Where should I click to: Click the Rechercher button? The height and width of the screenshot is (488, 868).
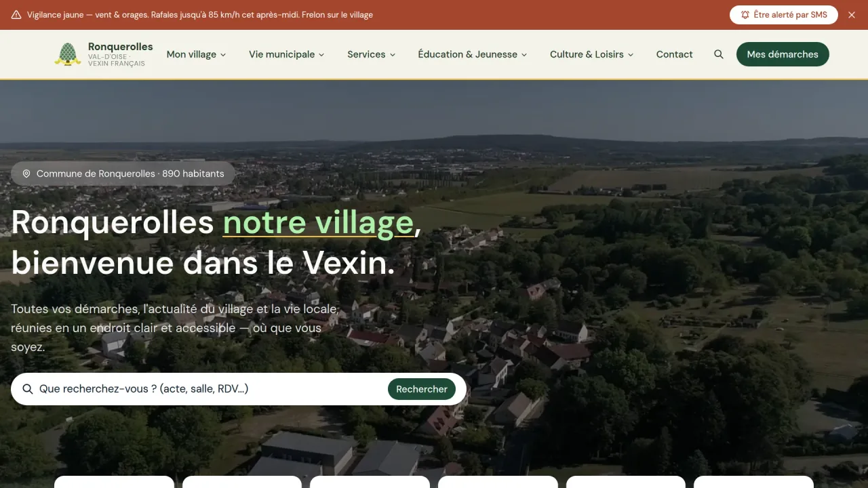(422, 389)
